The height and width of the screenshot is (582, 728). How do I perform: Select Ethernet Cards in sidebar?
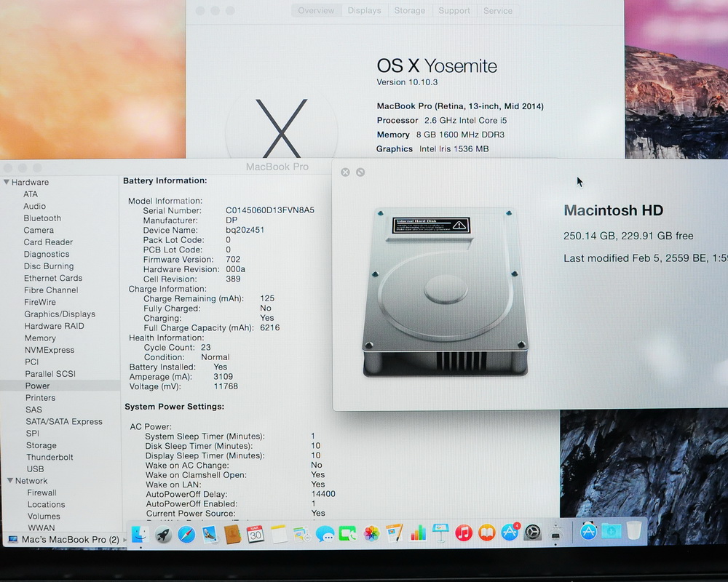53,278
